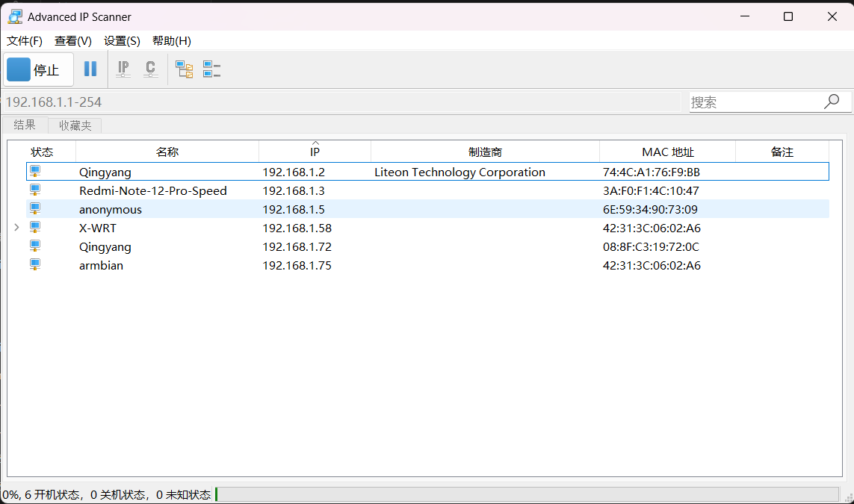Click device icon for Qingyang at 192.168.1.72
This screenshot has height=504, width=854.
(x=35, y=246)
